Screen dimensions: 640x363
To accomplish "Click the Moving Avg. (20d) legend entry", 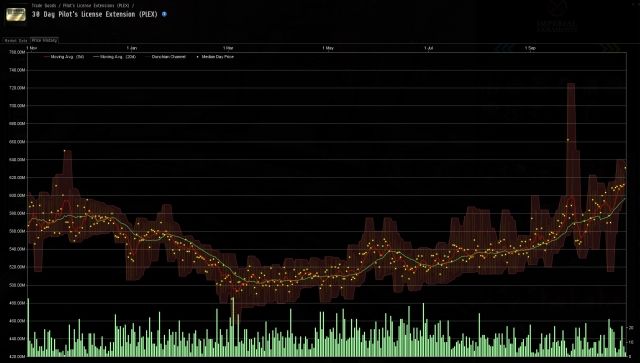I will [115, 57].
